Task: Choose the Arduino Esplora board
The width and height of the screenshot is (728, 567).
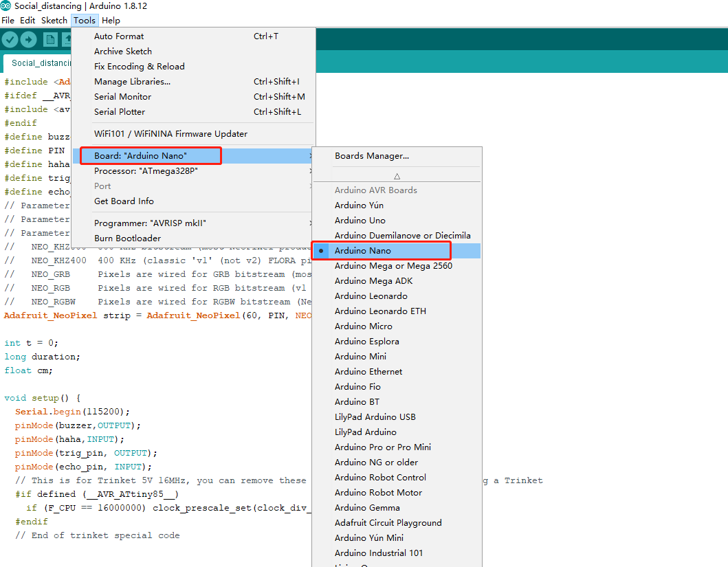Action: coord(397,342)
